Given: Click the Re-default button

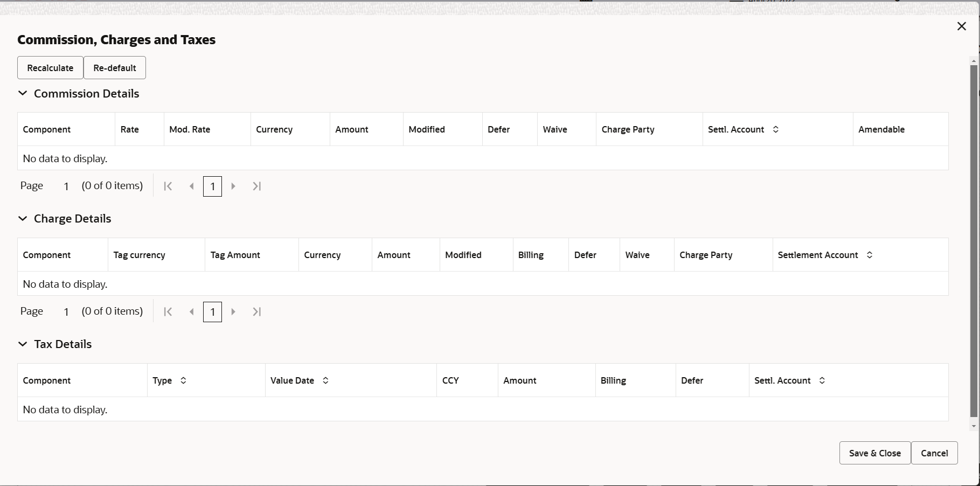Looking at the screenshot, I should 115,68.
